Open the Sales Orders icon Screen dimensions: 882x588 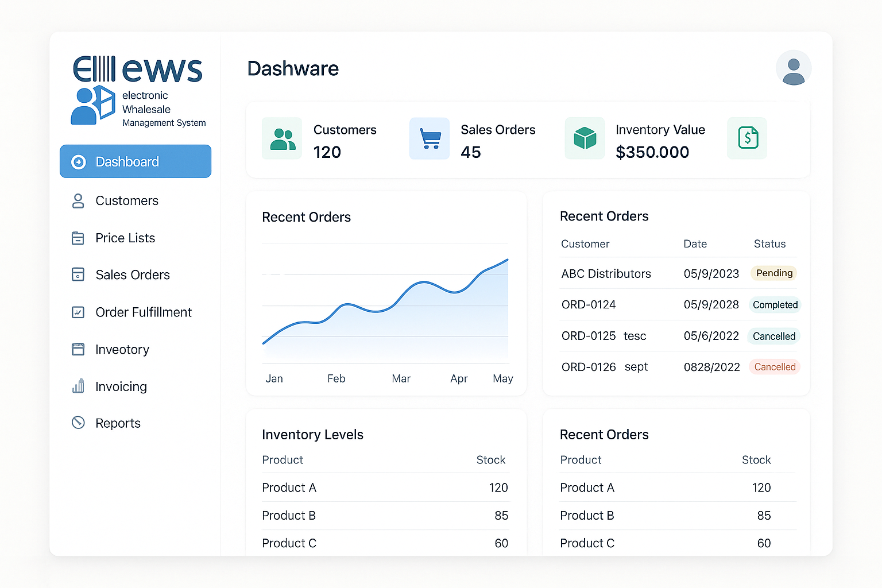(78, 274)
